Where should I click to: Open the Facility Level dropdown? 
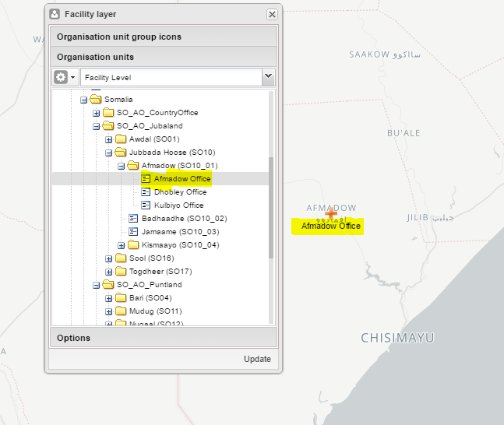pyautogui.click(x=268, y=76)
